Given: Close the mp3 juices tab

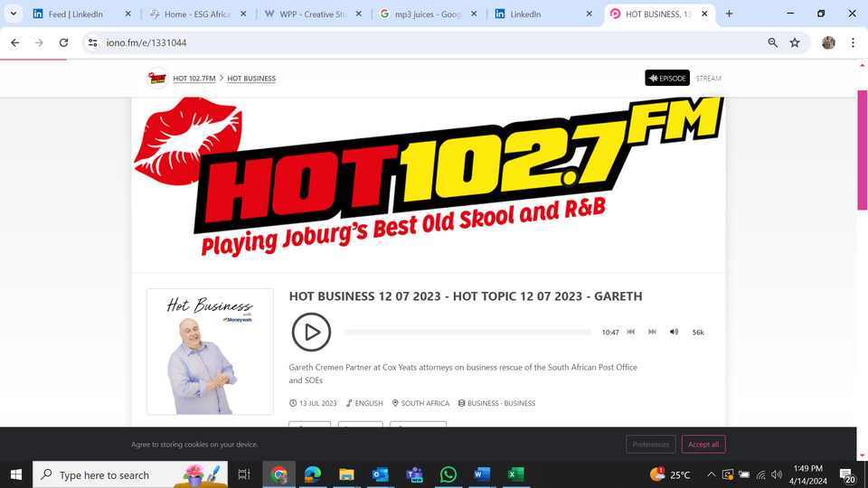Looking at the screenshot, I should pyautogui.click(x=474, y=14).
